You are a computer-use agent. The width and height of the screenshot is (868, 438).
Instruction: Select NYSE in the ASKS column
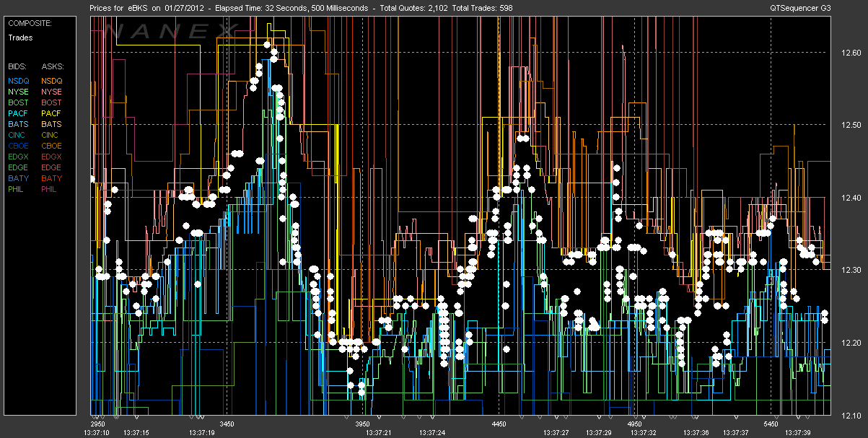[52, 92]
